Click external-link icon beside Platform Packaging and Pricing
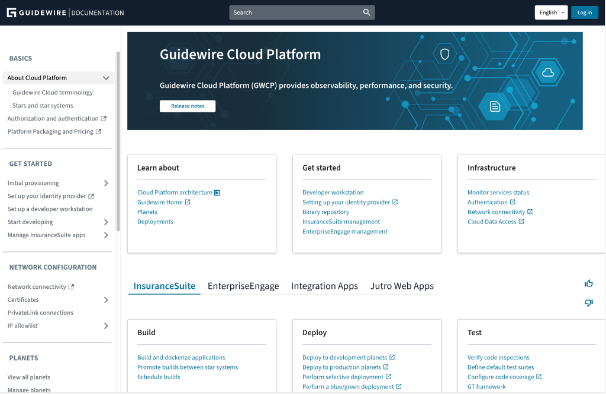This screenshot has width=606, height=394. click(99, 131)
